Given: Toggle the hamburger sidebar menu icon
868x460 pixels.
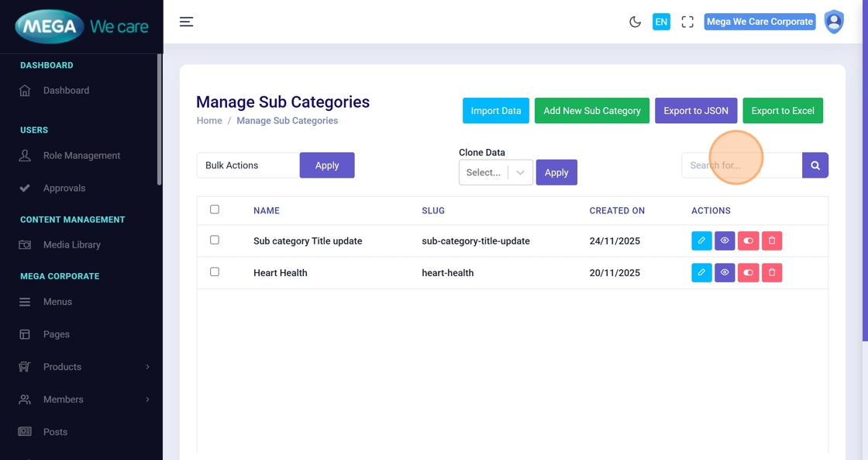Looking at the screenshot, I should pyautogui.click(x=186, y=22).
